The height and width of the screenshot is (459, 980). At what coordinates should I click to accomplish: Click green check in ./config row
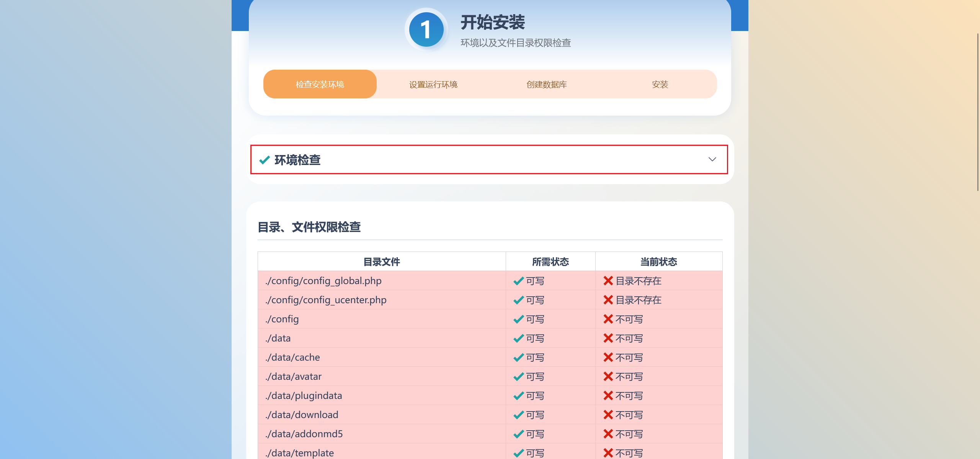pyautogui.click(x=519, y=319)
